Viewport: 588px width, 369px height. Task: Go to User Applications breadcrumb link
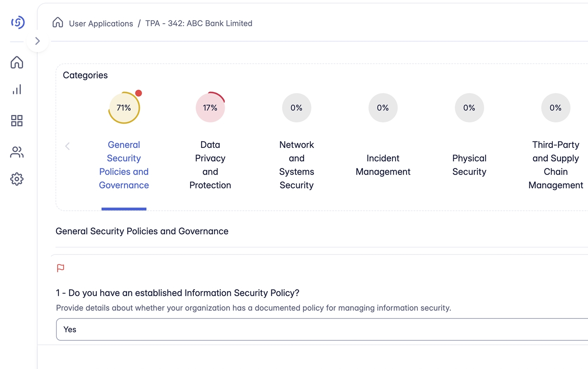[x=101, y=24]
